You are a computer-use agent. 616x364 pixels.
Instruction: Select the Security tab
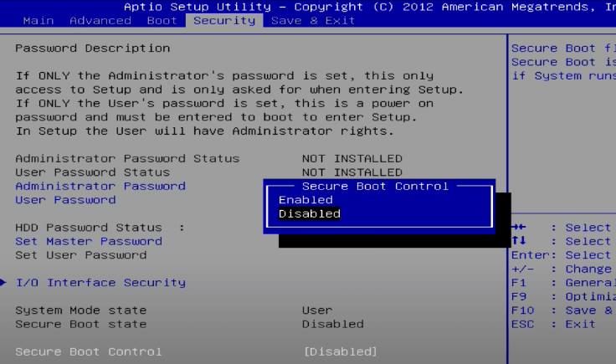224,20
